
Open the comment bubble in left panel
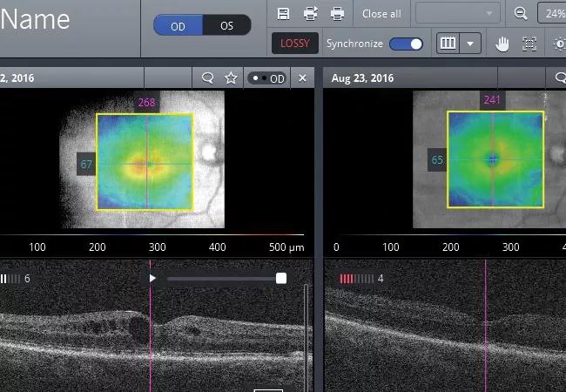coord(207,78)
